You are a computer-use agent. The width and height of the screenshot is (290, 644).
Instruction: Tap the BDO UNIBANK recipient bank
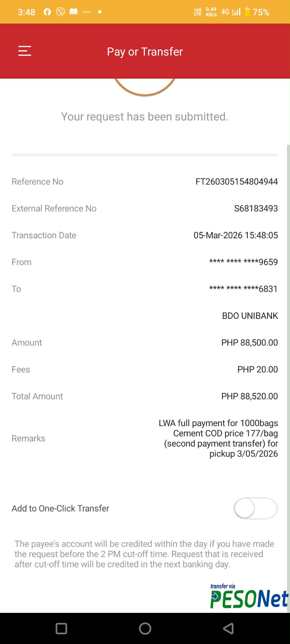pyautogui.click(x=250, y=316)
